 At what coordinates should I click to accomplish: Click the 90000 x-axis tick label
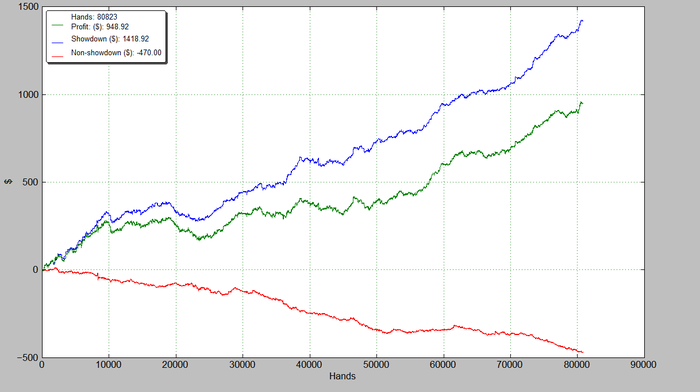tap(643, 365)
